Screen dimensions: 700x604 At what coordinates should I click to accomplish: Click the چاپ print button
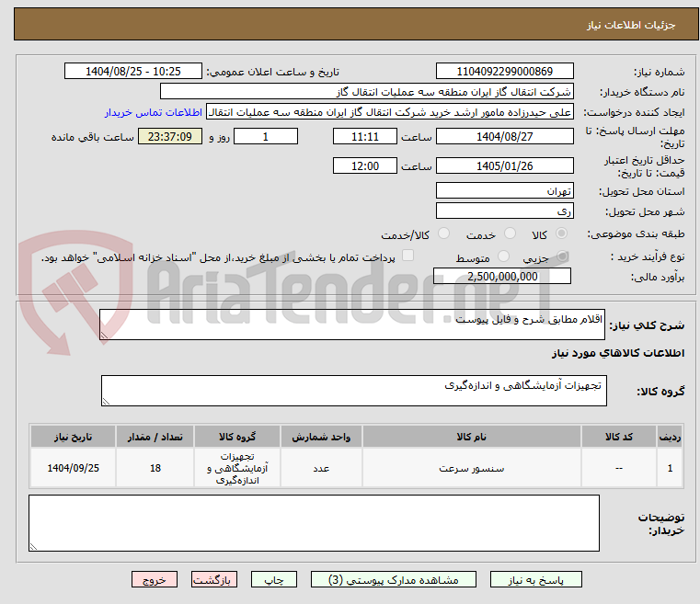pos(274,579)
